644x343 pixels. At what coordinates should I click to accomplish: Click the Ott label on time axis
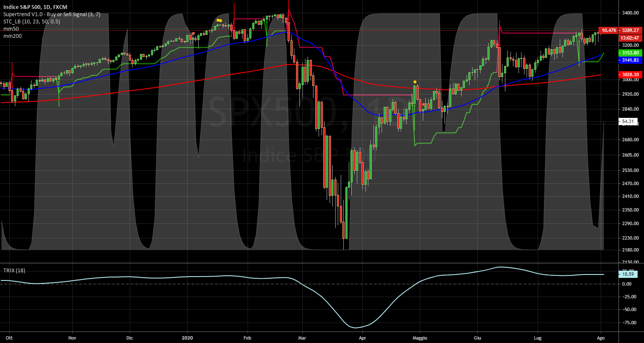[x=10, y=337]
